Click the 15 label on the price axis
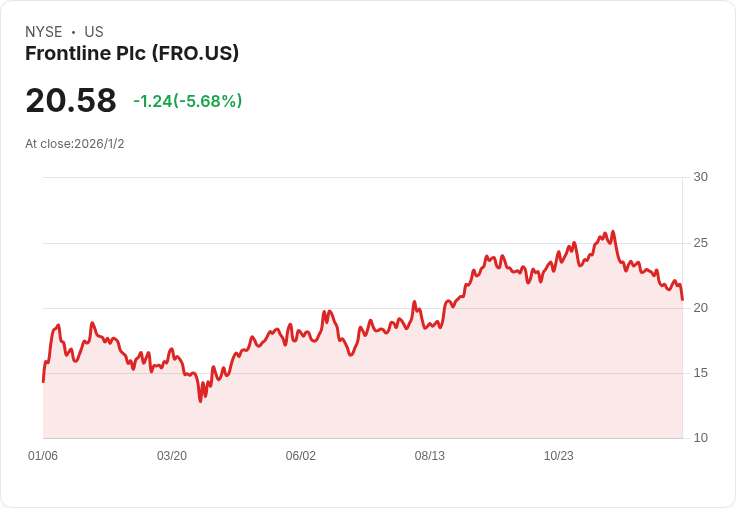The height and width of the screenshot is (508, 736). pyautogui.click(x=700, y=373)
